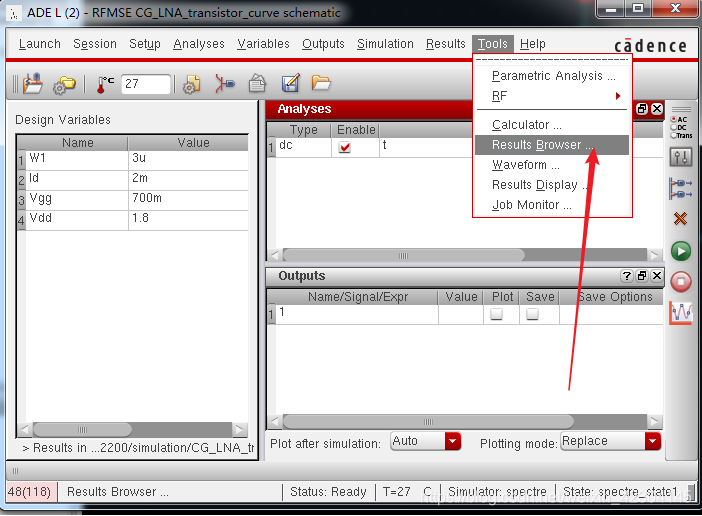Open the Simulation menu
This screenshot has height=516, width=702.
[x=385, y=44]
